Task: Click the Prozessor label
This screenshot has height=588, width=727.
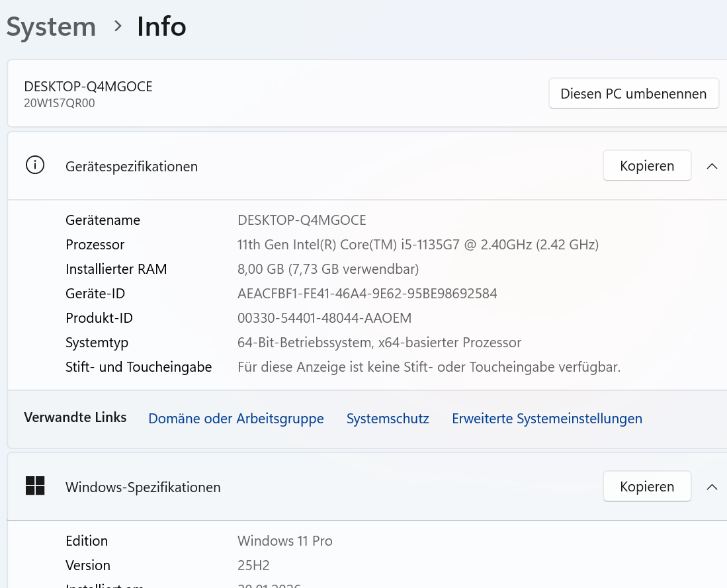Action: (95, 244)
